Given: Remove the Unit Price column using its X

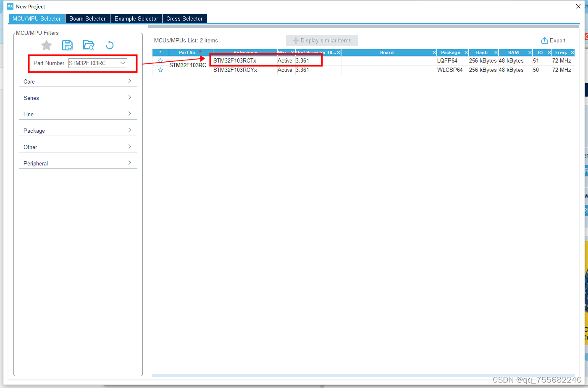Looking at the screenshot, I should pyautogui.click(x=338, y=52).
